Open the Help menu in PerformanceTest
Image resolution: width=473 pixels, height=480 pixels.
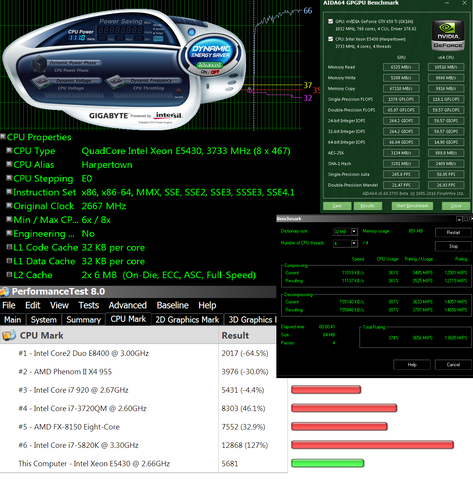tap(207, 305)
